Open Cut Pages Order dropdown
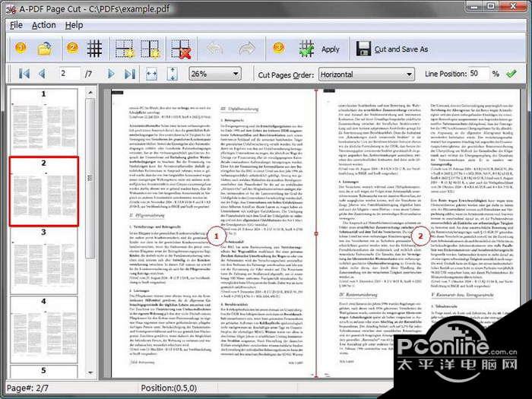 [x=366, y=74]
